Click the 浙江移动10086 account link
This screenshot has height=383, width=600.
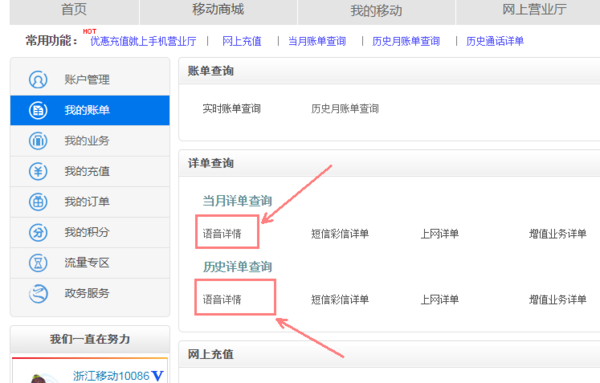coord(111,376)
